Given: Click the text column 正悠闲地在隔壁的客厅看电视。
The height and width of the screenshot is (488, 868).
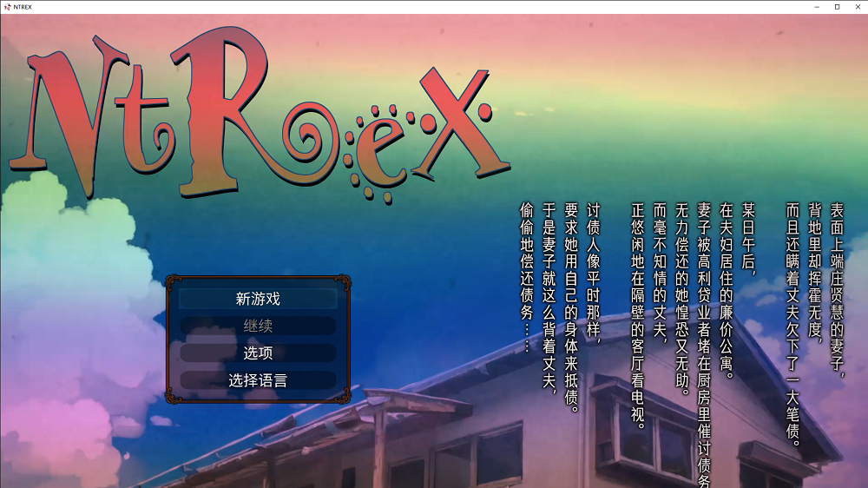Looking at the screenshot, I should pyautogui.click(x=637, y=316).
